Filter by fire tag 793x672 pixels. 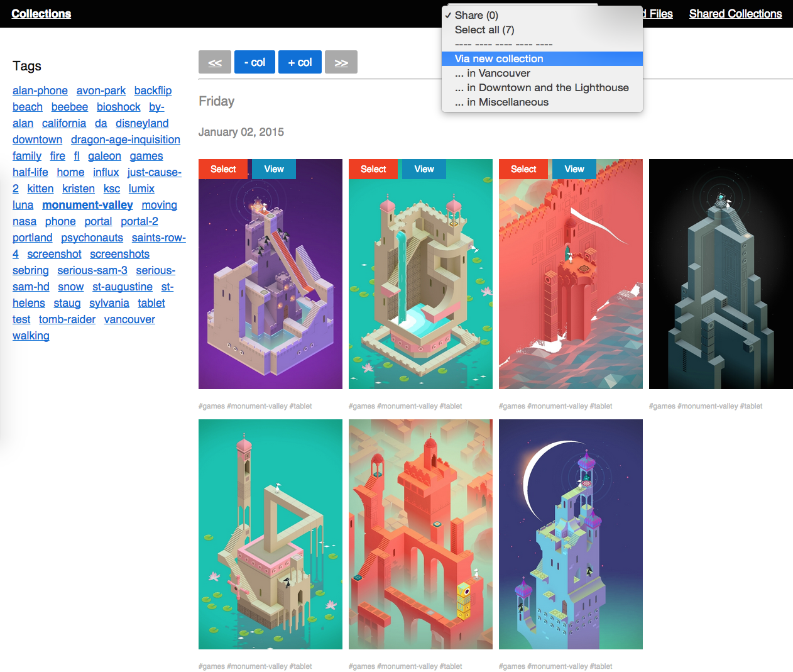pyautogui.click(x=58, y=156)
